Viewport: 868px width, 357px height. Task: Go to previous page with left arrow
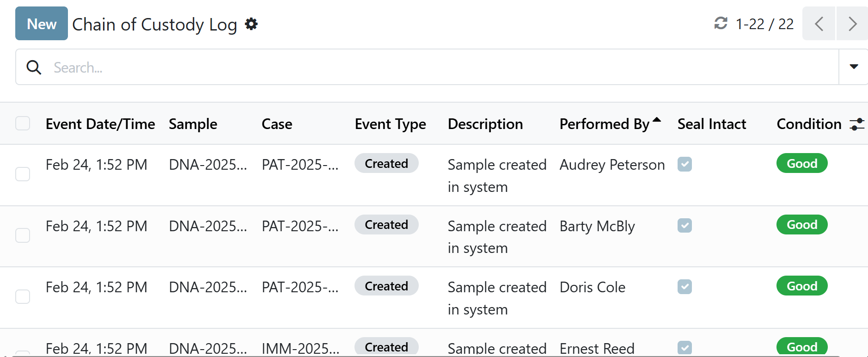click(x=819, y=24)
